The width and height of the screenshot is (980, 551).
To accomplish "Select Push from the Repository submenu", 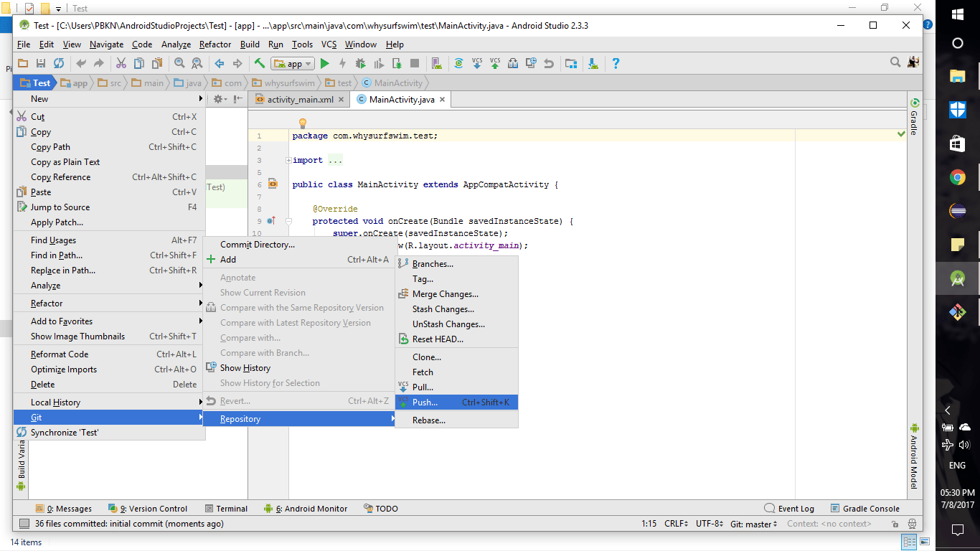I will 456,402.
